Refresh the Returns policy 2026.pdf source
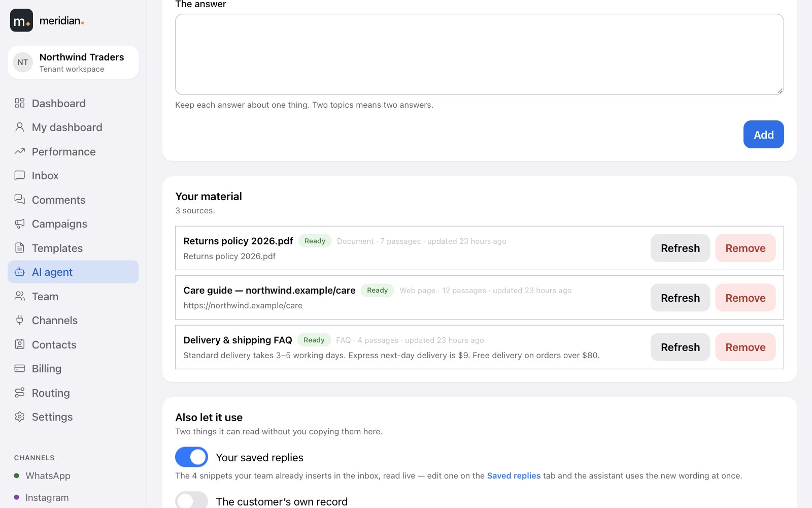812x508 pixels. coord(680,248)
